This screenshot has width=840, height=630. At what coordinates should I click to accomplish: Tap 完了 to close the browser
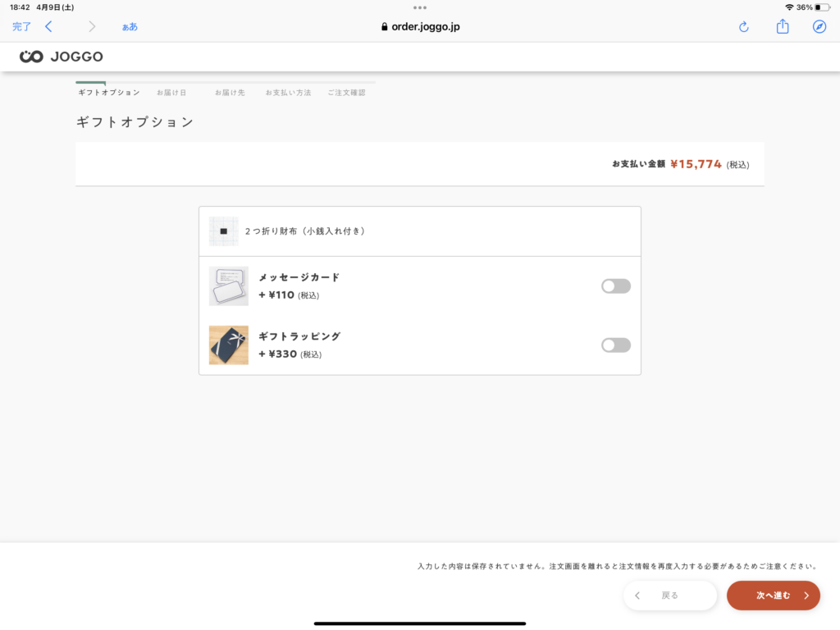pyautogui.click(x=21, y=26)
